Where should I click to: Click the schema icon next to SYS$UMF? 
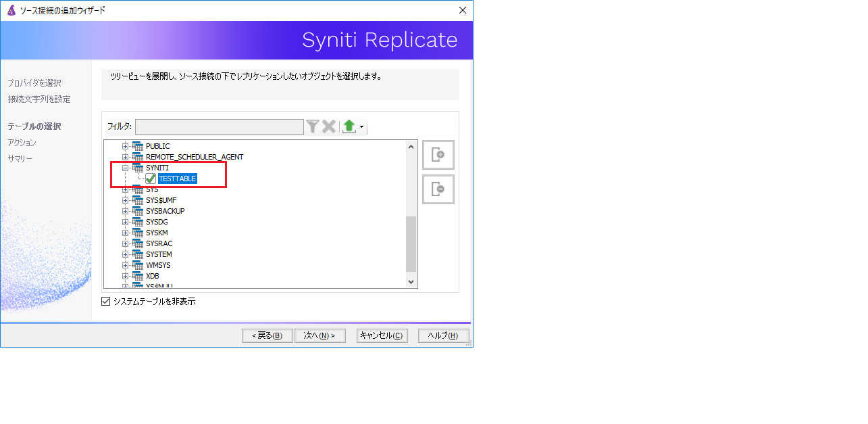pyautogui.click(x=138, y=200)
